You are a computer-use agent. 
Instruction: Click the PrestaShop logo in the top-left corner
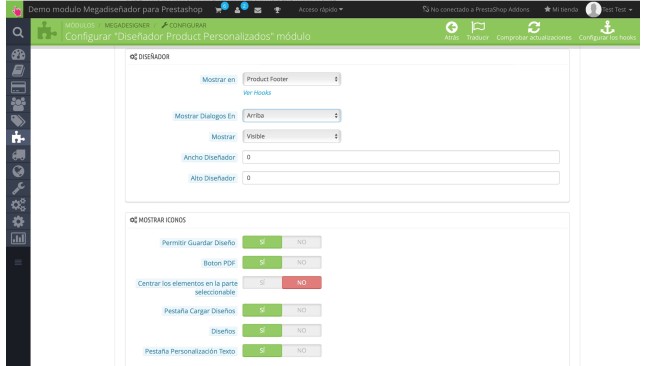[x=16, y=10]
